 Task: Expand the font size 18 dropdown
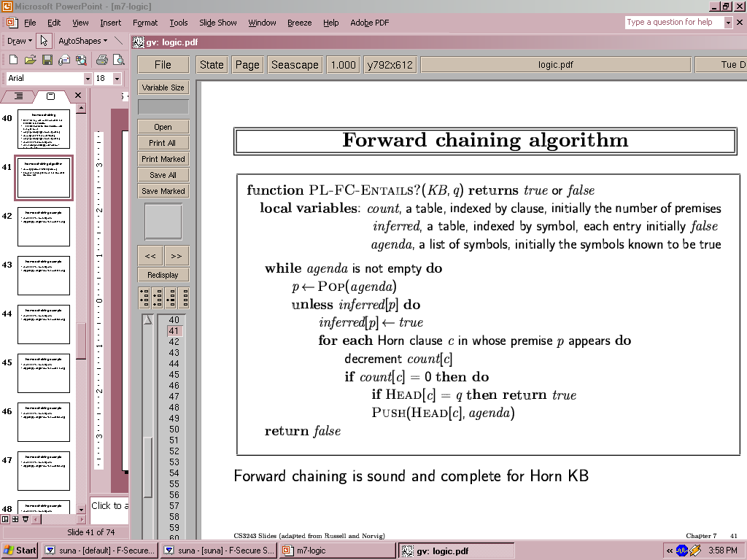coord(118,78)
